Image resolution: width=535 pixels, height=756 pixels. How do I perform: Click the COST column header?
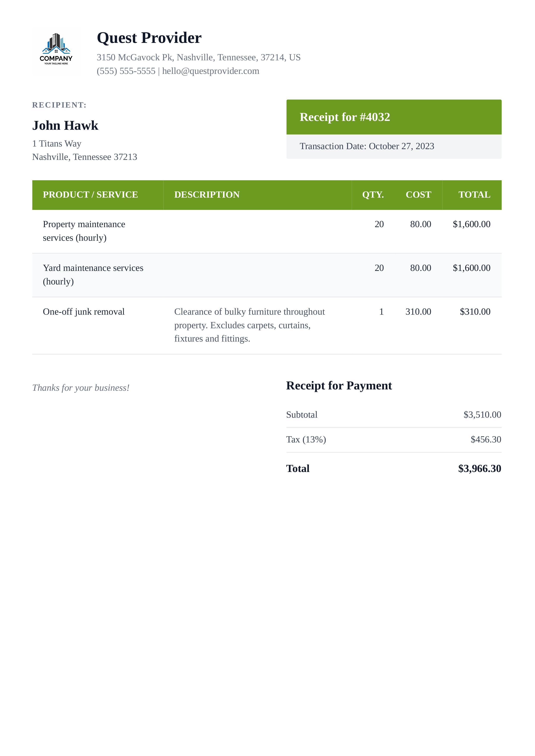click(x=418, y=195)
